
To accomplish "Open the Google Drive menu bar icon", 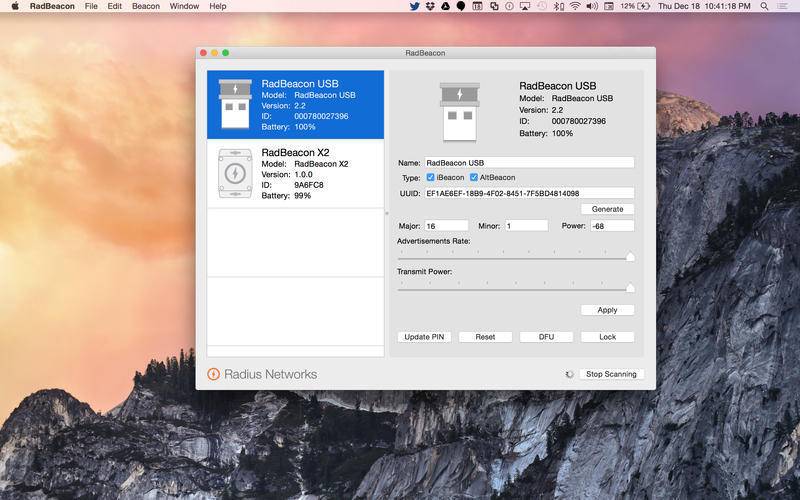I will [445, 6].
